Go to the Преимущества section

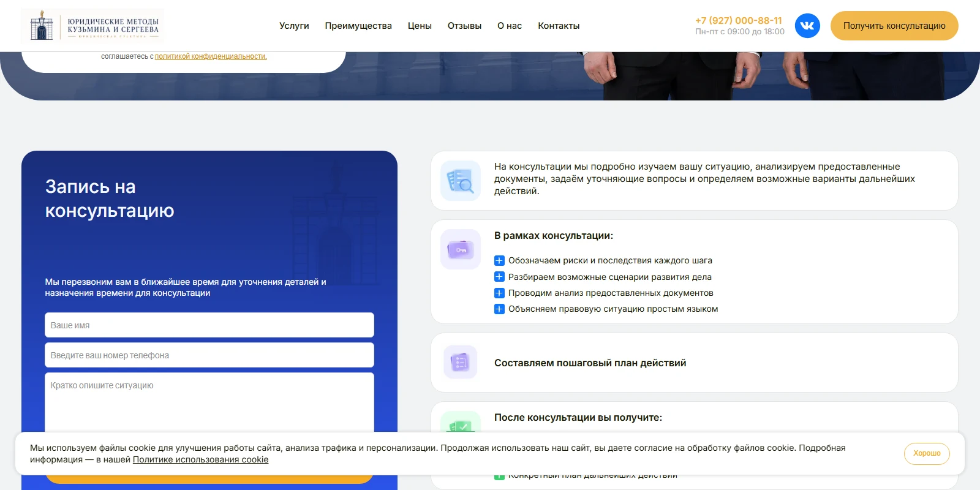pos(358,26)
